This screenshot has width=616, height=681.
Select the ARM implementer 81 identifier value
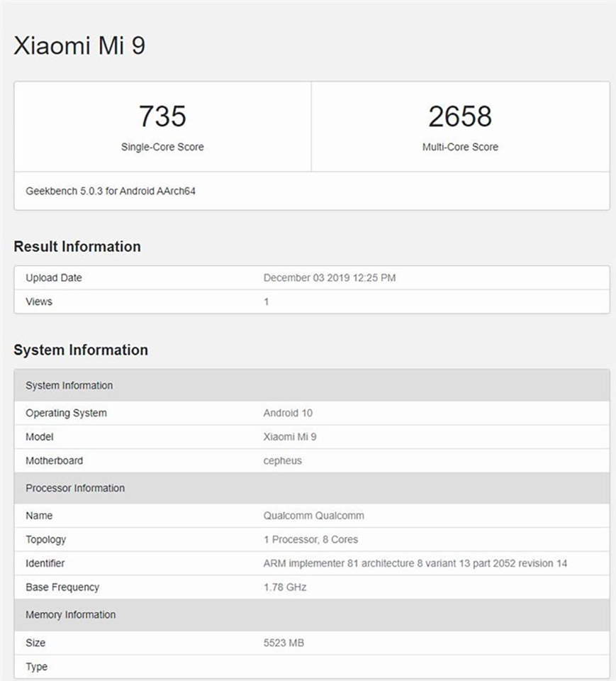(415, 563)
